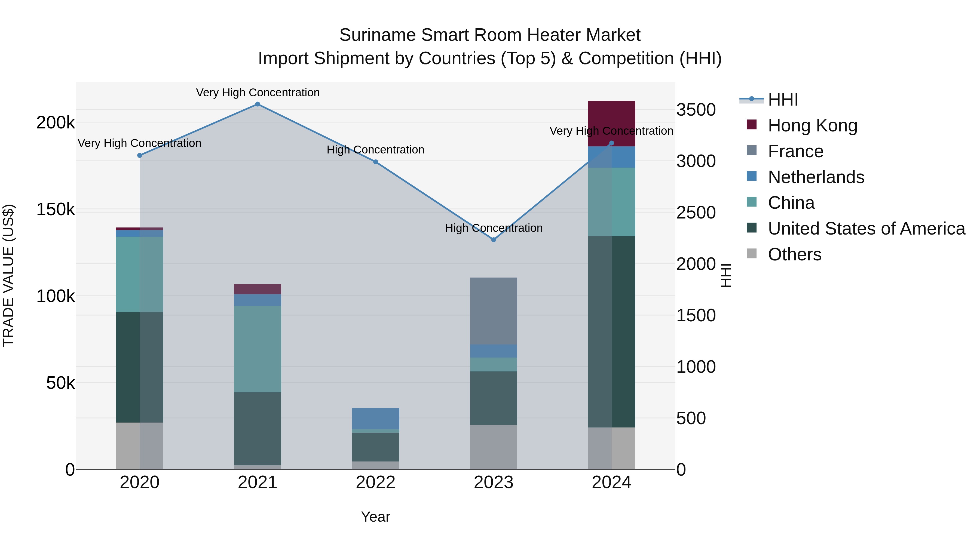Viewport: 980px width, 551px height.
Task: Select the 2021 HHI peak data point
Action: click(258, 104)
